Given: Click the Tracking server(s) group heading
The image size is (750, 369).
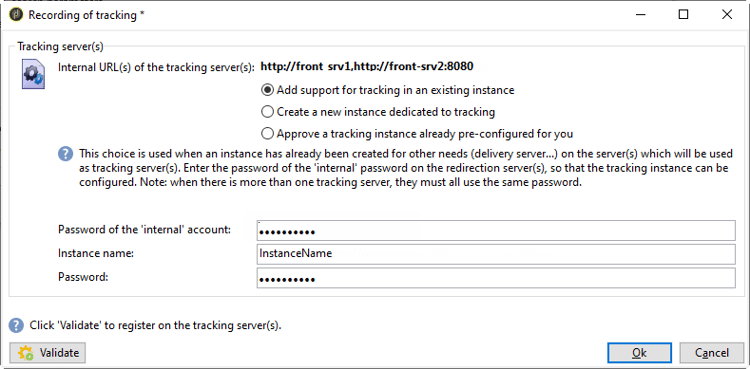Looking at the screenshot, I should click(x=60, y=46).
